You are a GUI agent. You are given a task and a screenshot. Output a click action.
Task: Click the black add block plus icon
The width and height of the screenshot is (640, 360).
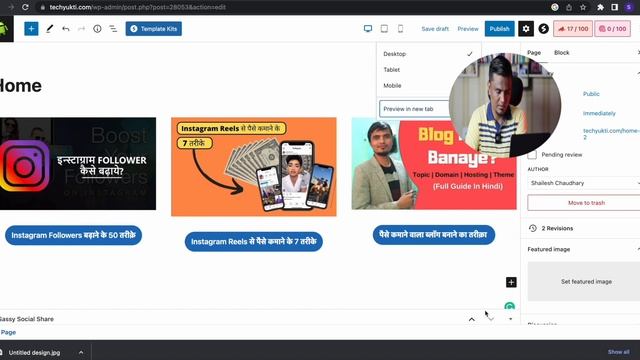point(511,282)
